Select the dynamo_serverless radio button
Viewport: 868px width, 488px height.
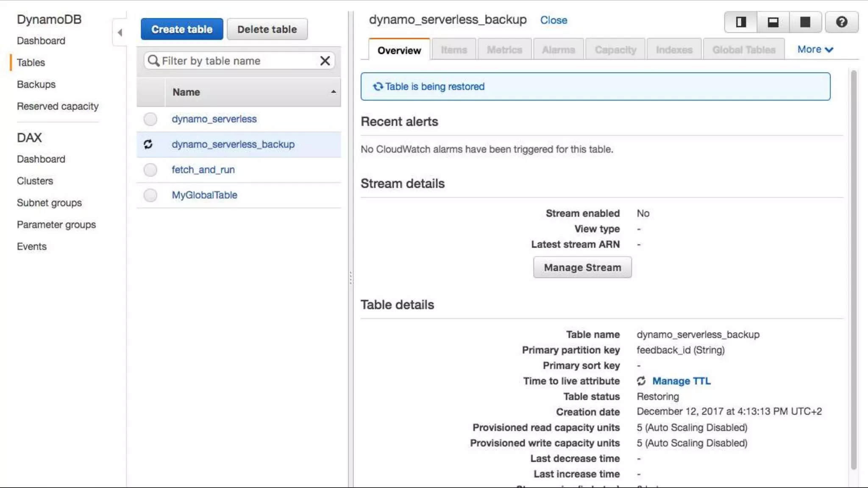(150, 119)
